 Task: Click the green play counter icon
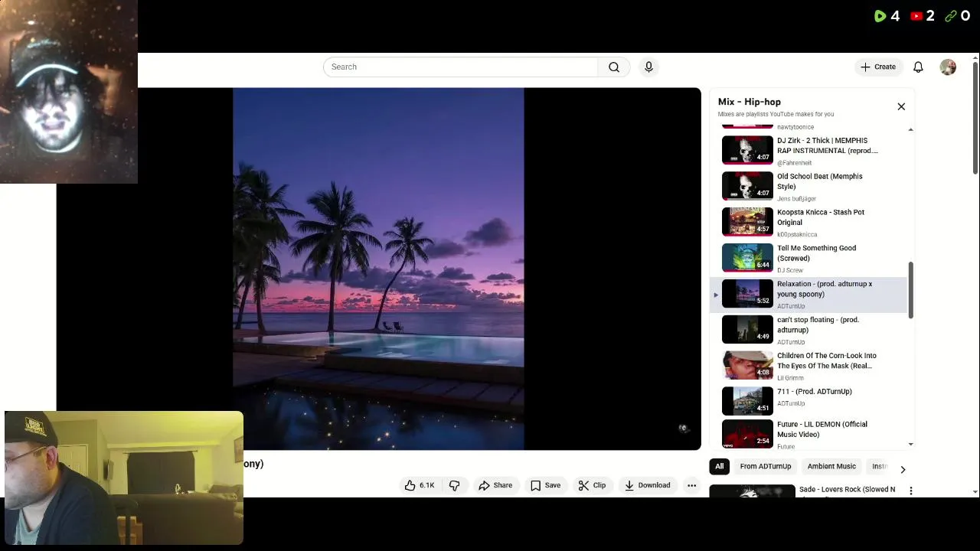click(880, 16)
